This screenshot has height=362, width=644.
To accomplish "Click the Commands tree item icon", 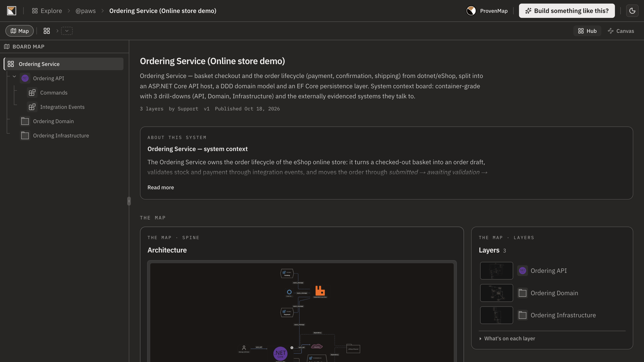I will [32, 93].
